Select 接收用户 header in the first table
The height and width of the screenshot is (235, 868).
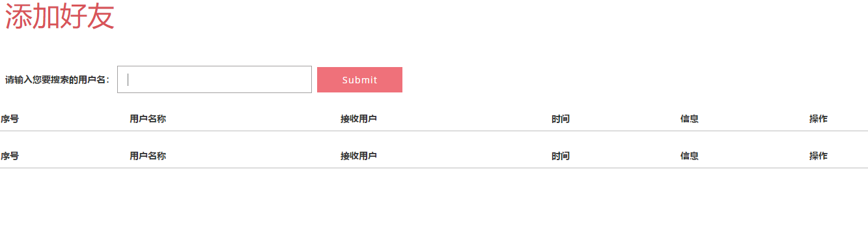(359, 119)
